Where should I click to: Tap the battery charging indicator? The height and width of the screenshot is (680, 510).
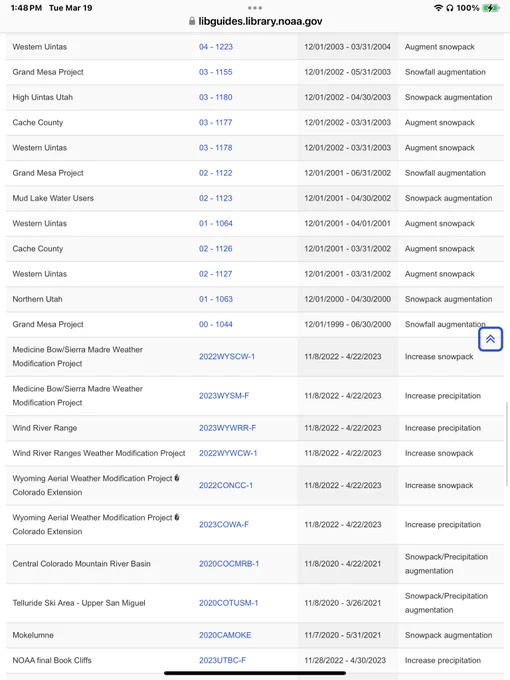coord(490,8)
